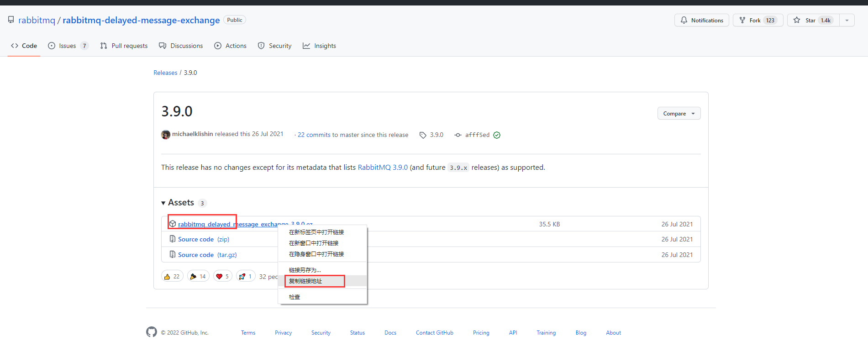The width and height of the screenshot is (868, 346).
Task: Open the Security tab
Action: click(x=274, y=46)
